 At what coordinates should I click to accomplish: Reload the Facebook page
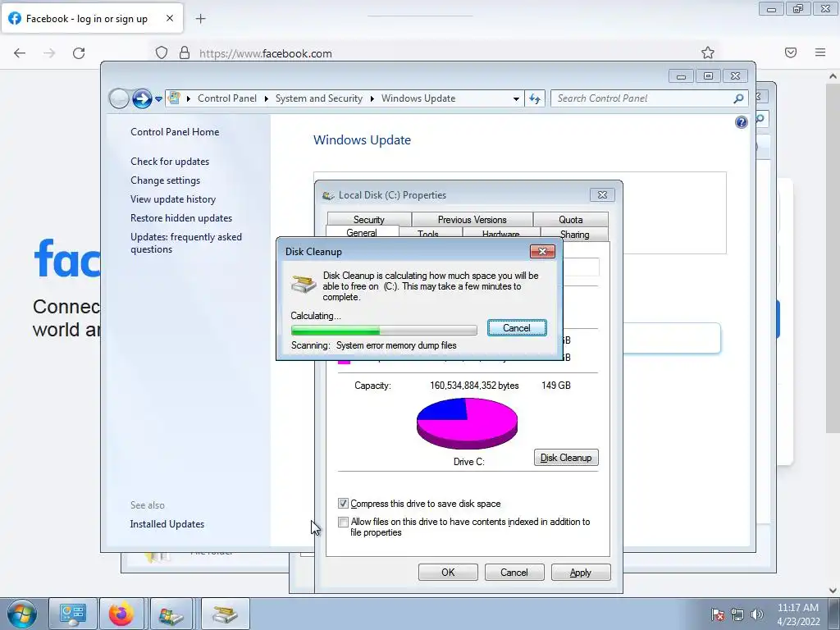[79, 53]
